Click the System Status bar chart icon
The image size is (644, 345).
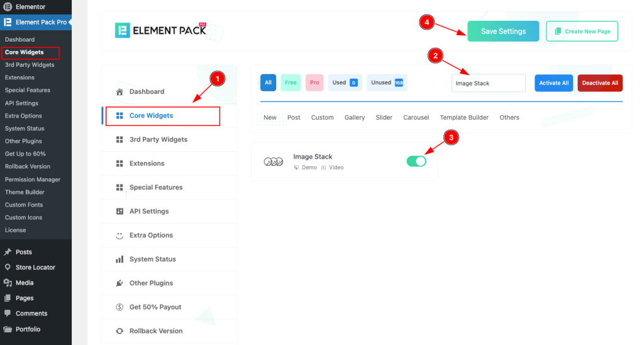[x=119, y=259]
